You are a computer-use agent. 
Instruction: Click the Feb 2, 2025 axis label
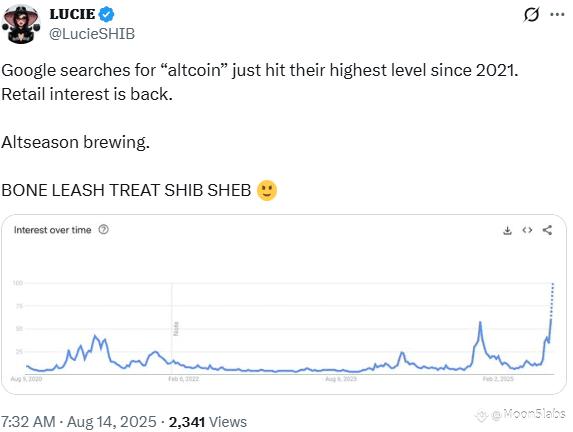coord(498,379)
